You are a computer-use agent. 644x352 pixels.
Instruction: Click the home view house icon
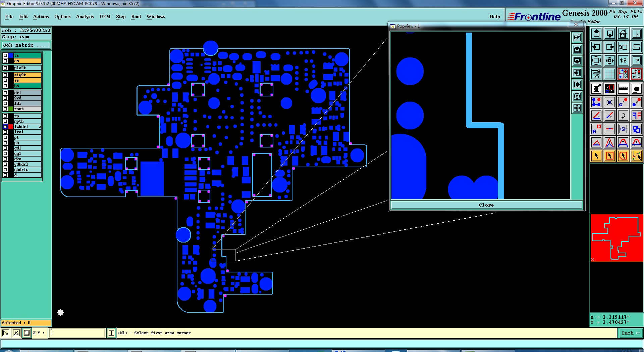(x=623, y=34)
